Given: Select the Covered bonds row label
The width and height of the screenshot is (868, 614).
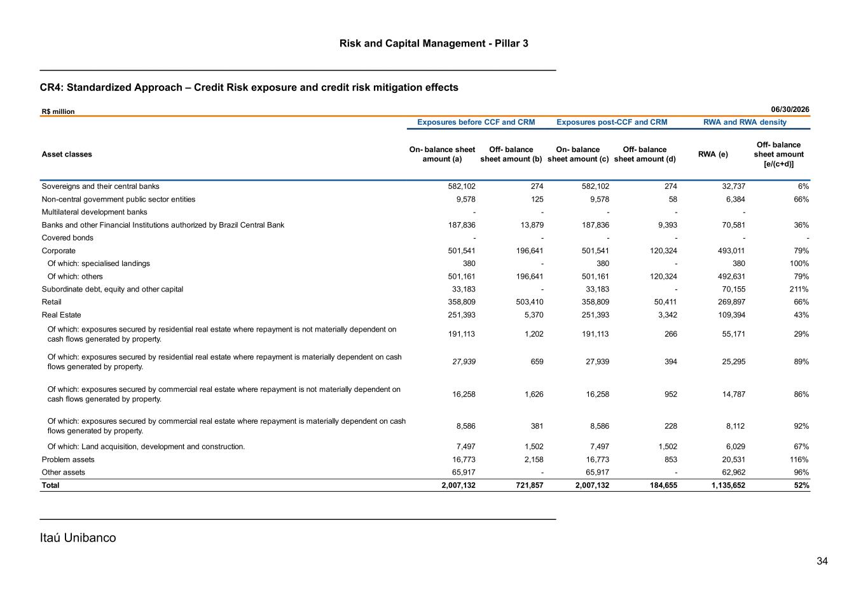Looking at the screenshot, I should 67,238.
